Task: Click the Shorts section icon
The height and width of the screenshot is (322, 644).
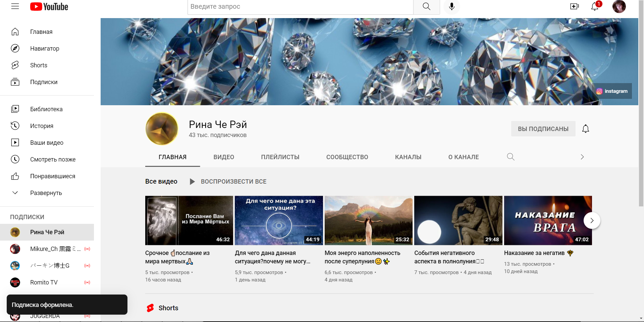Action: [150, 308]
